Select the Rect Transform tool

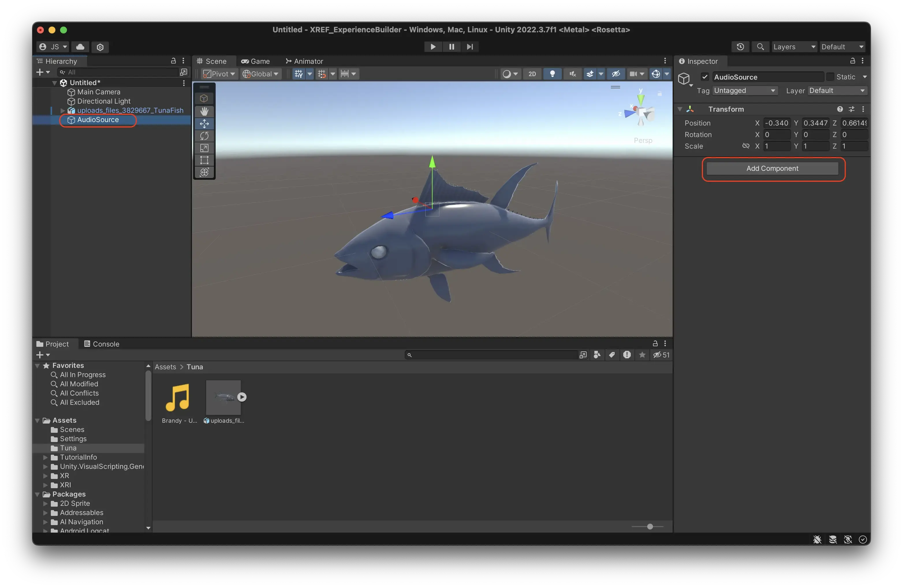point(204,160)
